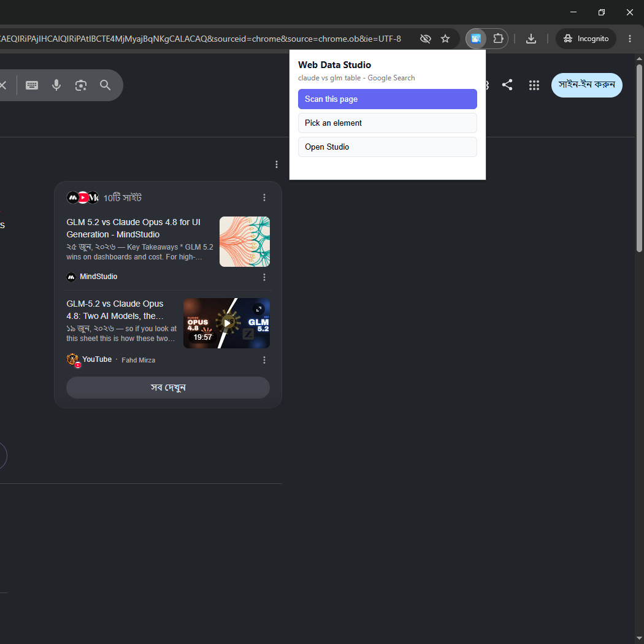Click scrollbar up arrow
Image resolution: width=644 pixels, height=644 pixels.
(x=639, y=58)
